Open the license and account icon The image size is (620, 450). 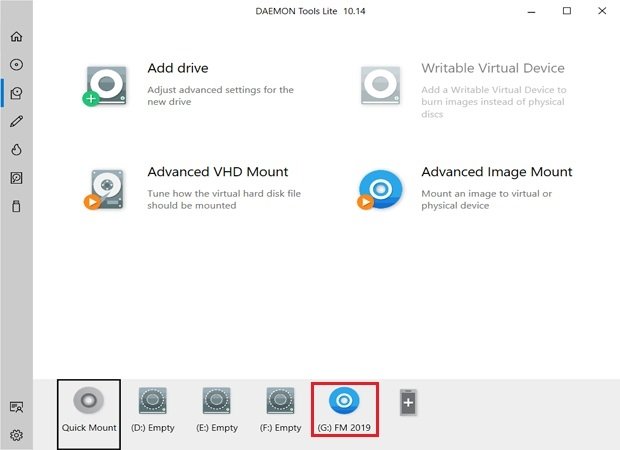(16, 407)
